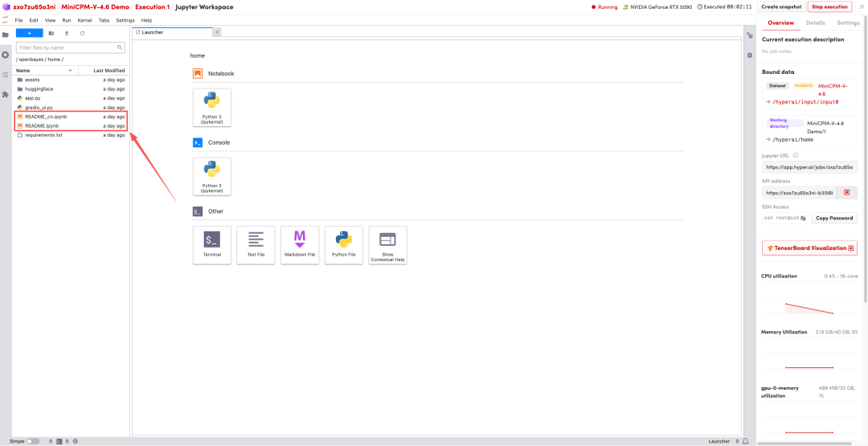868x446 pixels.
Task: Open the File Browser sidebar icon
Action: (x=6, y=35)
